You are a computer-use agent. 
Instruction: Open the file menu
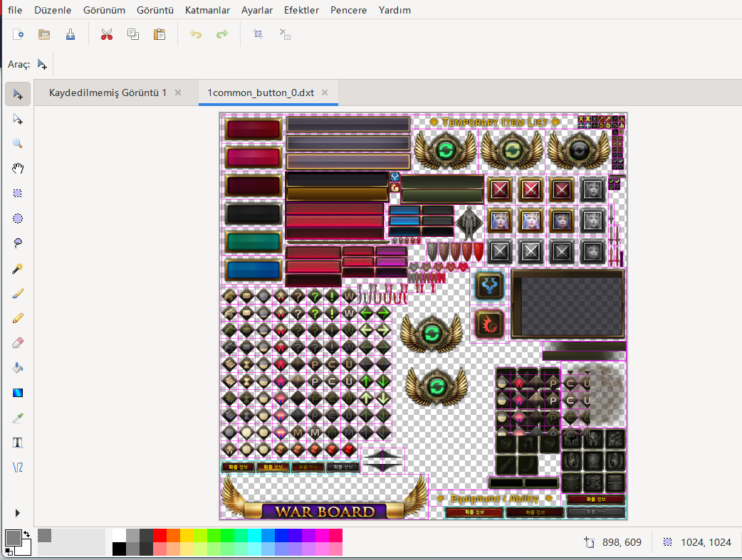[15, 10]
